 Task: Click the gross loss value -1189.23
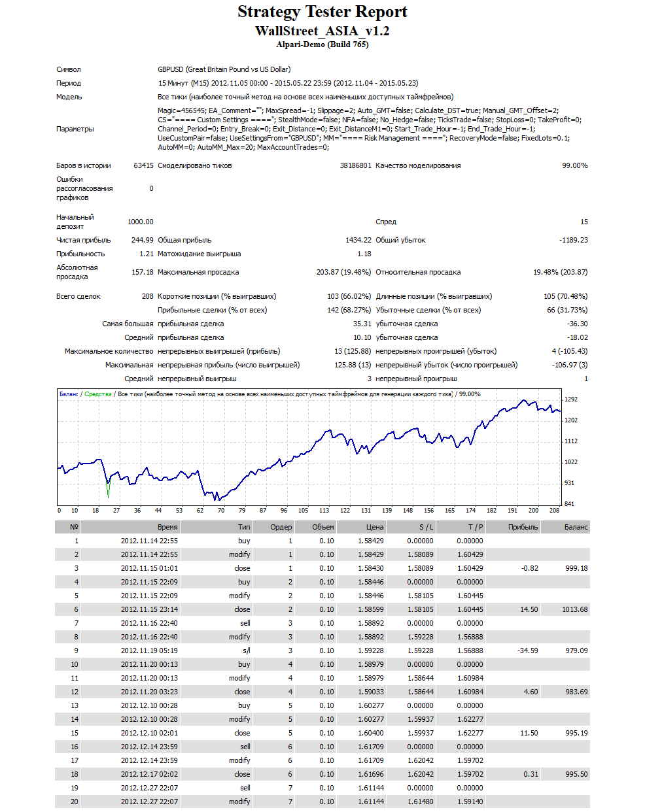(x=574, y=240)
